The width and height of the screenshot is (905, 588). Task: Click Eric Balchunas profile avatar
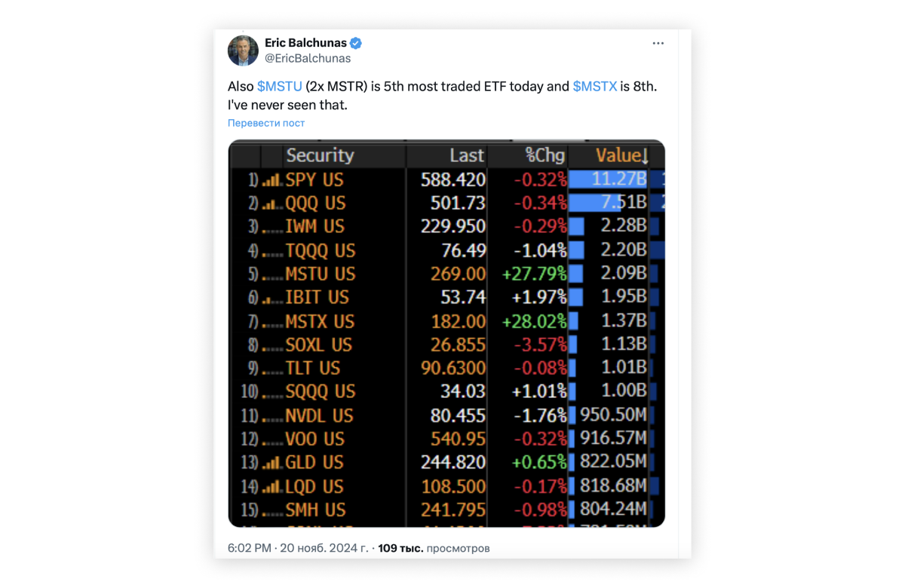(243, 51)
